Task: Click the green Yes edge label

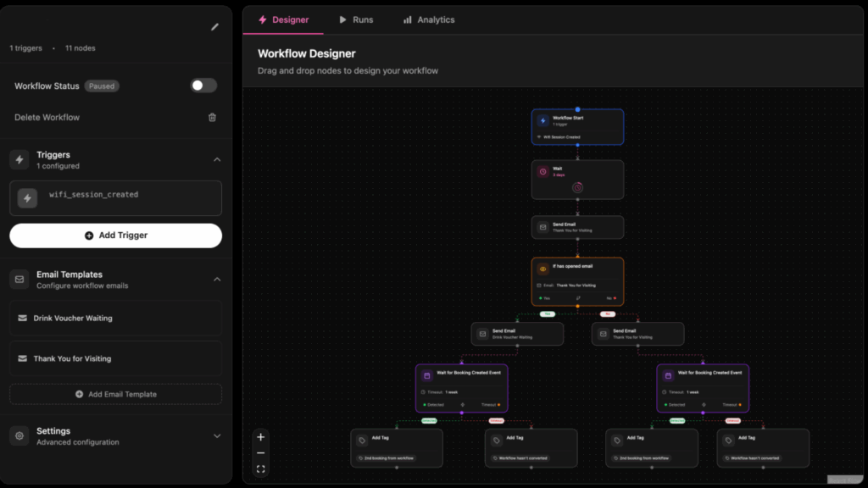Action: [x=548, y=314]
